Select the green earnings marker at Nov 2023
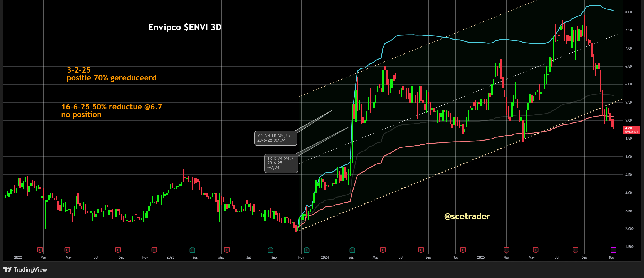 point(307,250)
